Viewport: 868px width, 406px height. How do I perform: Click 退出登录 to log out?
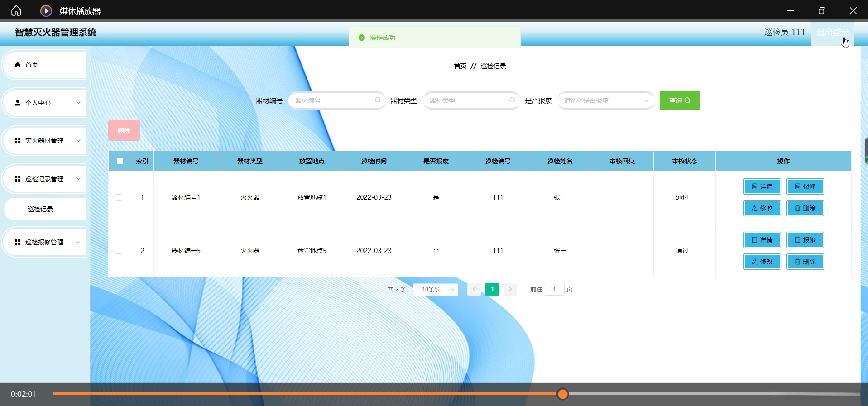tap(832, 32)
